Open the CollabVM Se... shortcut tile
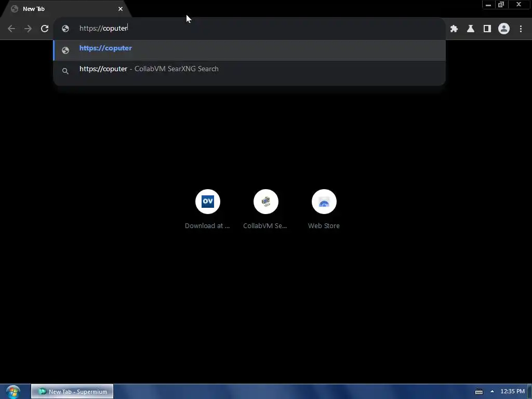Viewport: 532px width, 399px height. [265, 209]
